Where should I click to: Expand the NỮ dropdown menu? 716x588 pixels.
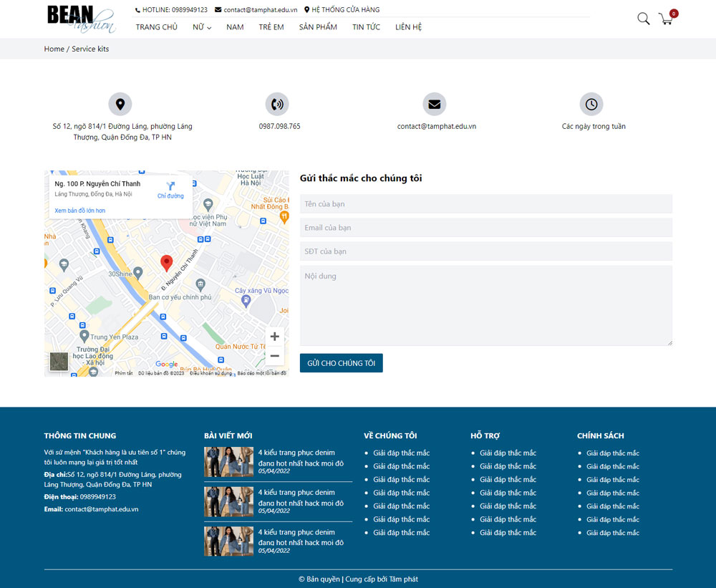coord(201,27)
